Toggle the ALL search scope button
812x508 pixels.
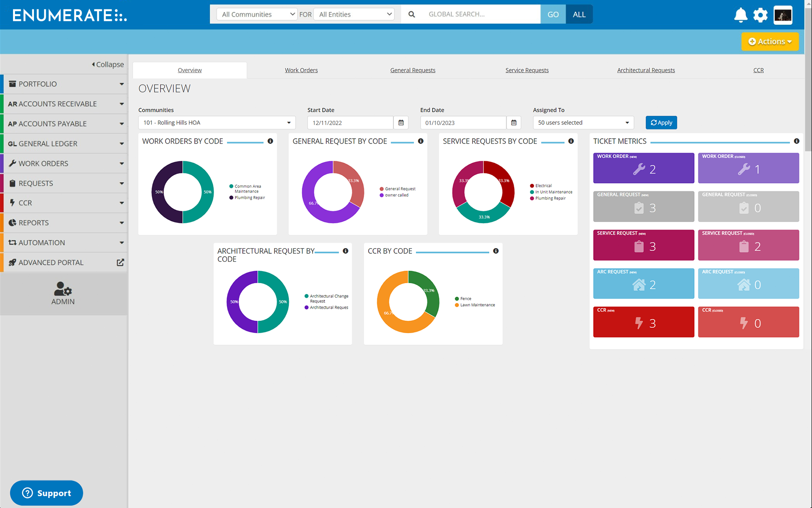pyautogui.click(x=579, y=14)
